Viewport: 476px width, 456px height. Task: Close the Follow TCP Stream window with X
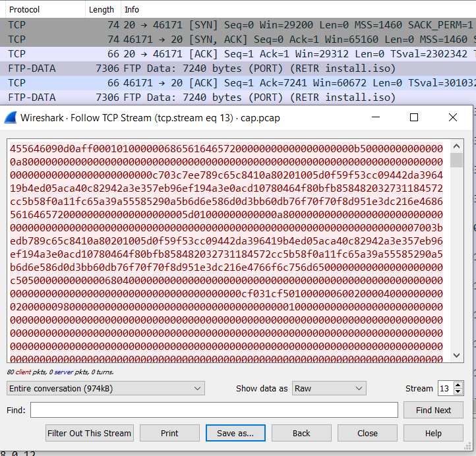tap(453, 117)
